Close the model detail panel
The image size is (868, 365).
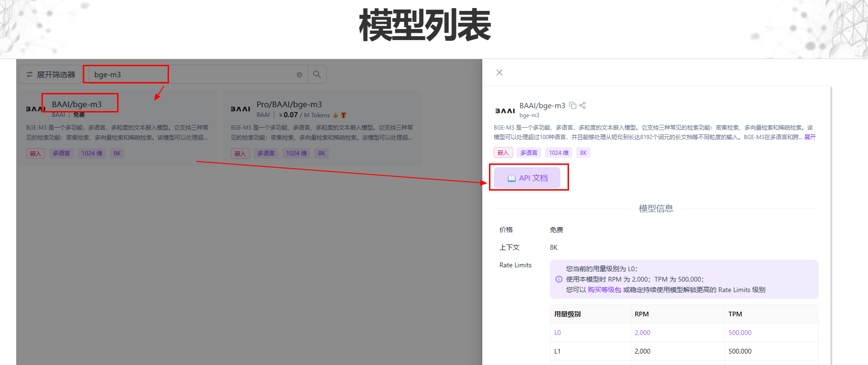pos(499,72)
